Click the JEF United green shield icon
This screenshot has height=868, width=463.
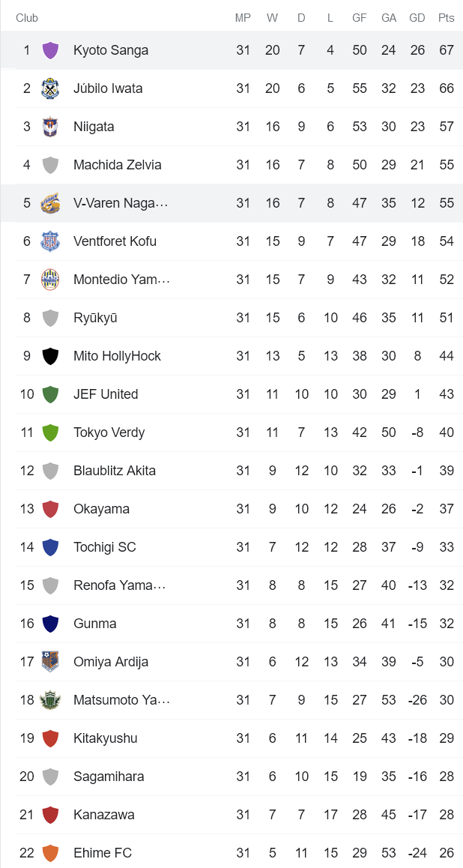51,394
